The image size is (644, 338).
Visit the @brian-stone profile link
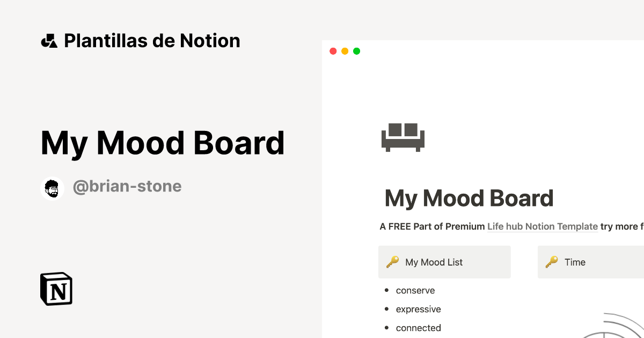pyautogui.click(x=127, y=186)
